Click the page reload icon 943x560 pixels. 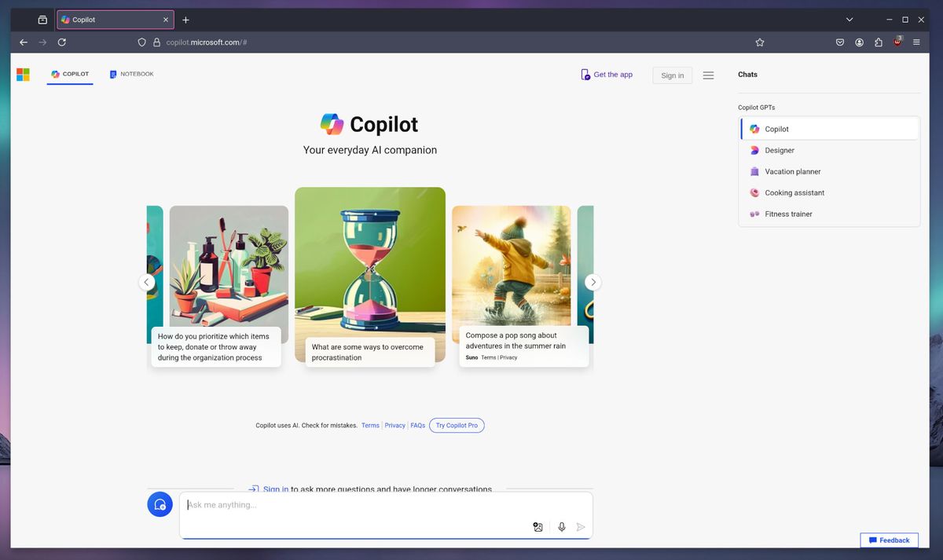tap(62, 42)
